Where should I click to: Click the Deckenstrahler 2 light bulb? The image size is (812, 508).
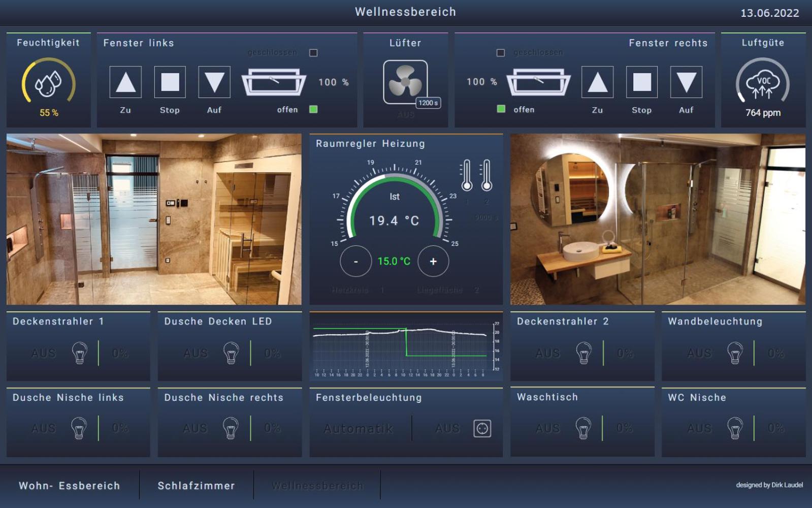coord(584,353)
